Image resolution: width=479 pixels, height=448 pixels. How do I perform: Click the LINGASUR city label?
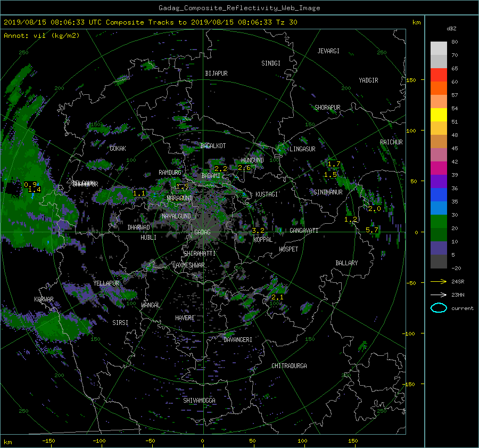(x=302, y=149)
